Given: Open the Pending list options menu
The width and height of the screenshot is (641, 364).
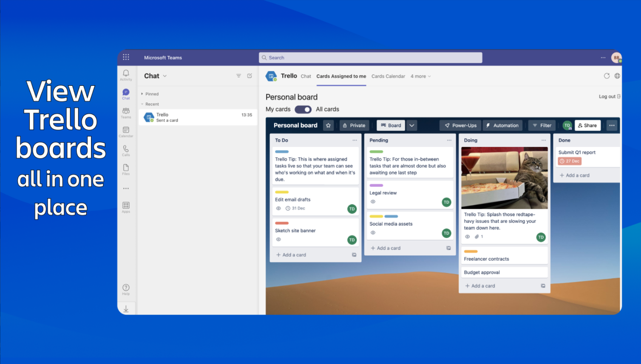Looking at the screenshot, I should (x=449, y=140).
